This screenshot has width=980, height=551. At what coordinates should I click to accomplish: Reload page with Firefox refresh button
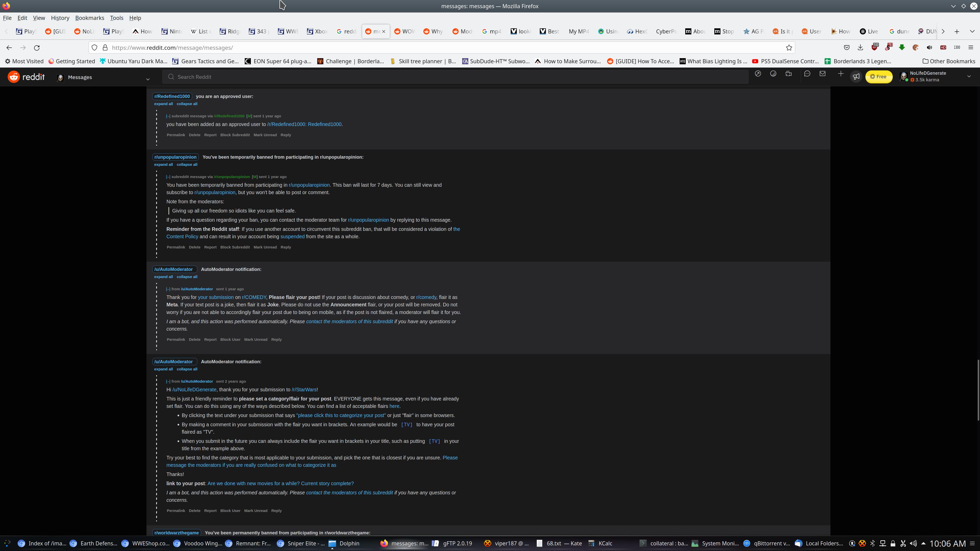37,47
